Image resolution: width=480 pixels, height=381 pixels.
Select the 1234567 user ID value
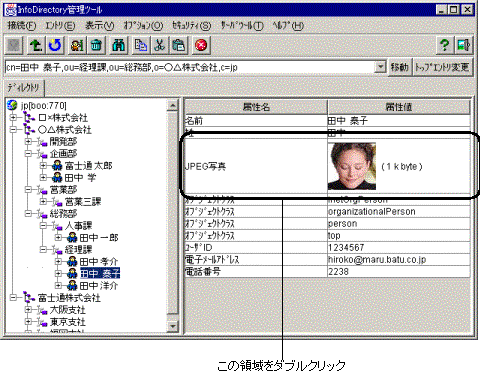coord(399,247)
